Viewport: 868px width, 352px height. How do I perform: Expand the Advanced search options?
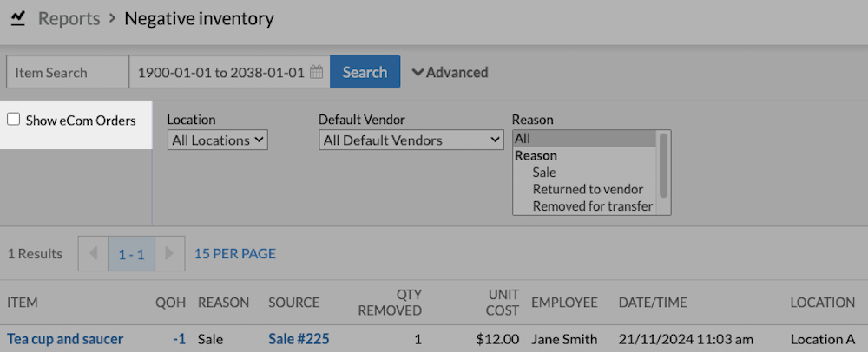tap(450, 73)
